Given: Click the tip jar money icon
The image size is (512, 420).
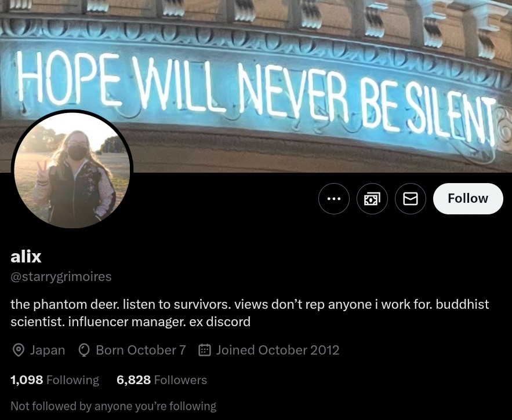Looking at the screenshot, I should coord(372,199).
